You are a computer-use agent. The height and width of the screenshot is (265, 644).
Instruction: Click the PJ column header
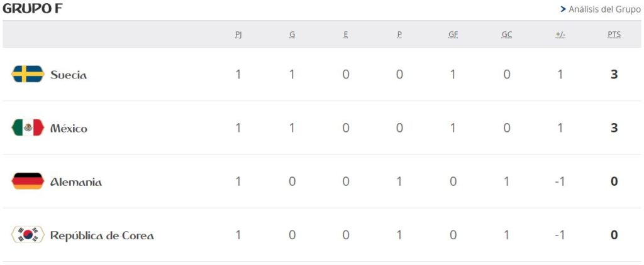coord(238,35)
